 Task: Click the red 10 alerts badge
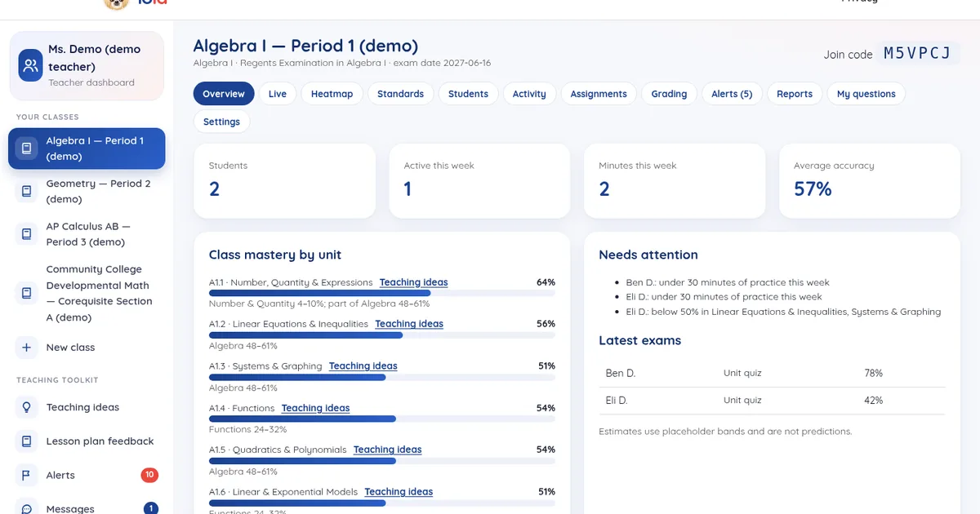(149, 475)
